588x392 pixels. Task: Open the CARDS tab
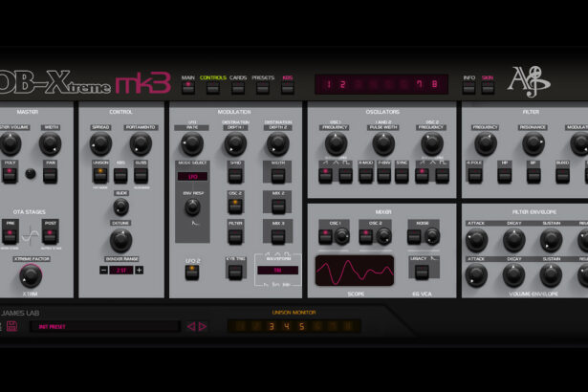point(238,88)
